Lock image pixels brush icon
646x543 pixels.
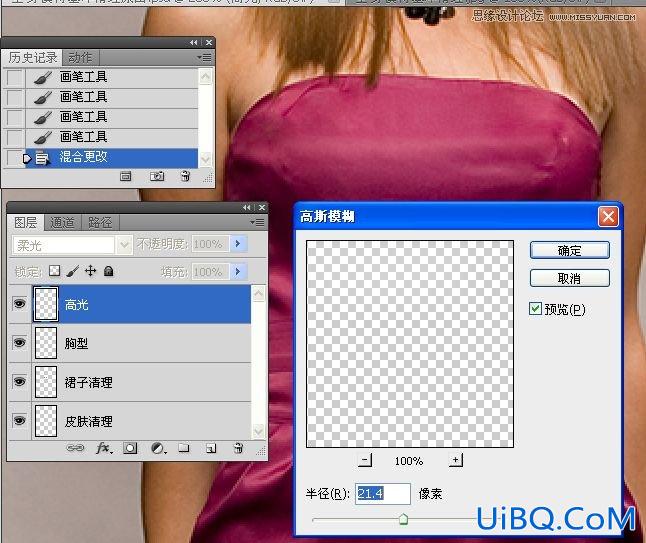[73, 271]
